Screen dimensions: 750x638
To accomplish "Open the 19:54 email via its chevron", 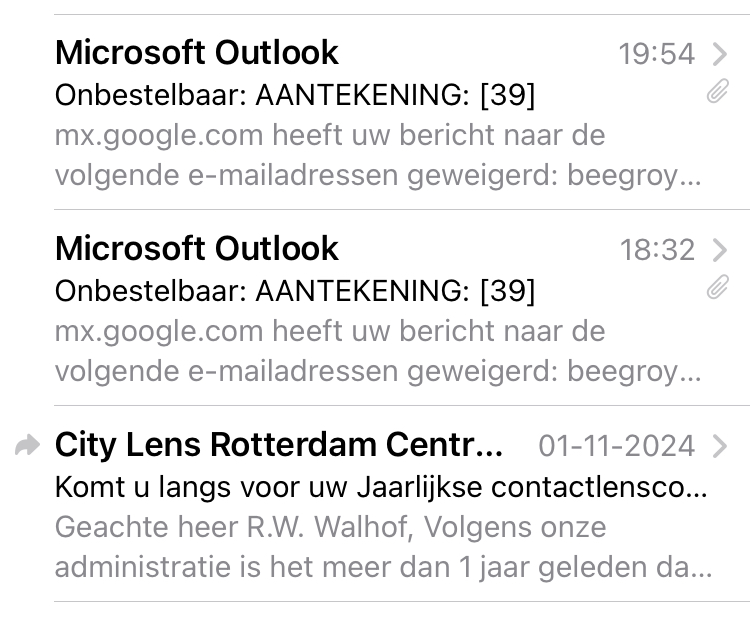I will tap(720, 53).
